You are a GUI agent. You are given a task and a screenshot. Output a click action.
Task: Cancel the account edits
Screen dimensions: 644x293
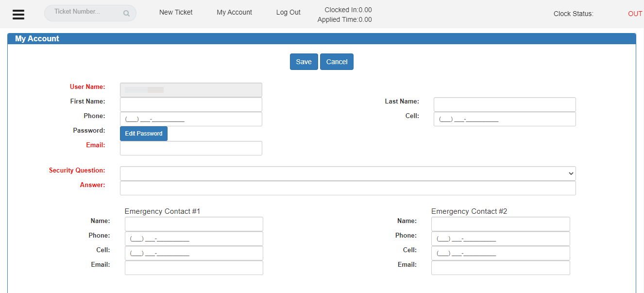(337, 62)
